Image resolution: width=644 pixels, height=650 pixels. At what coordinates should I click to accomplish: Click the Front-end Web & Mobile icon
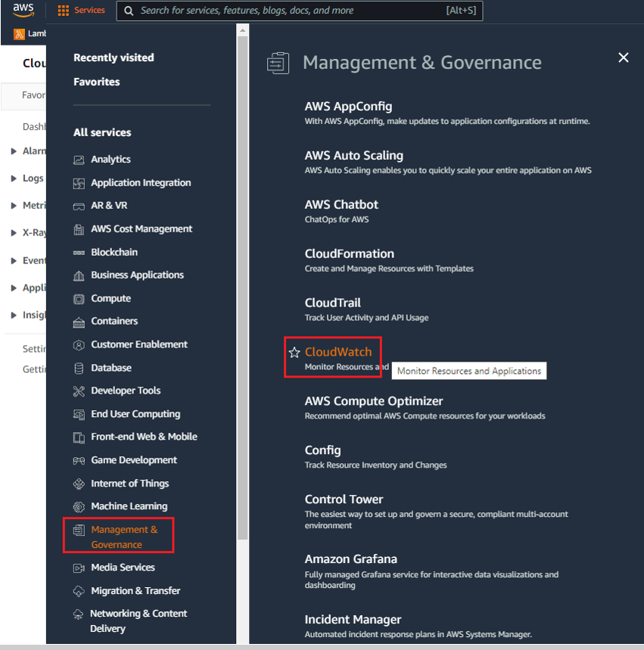[x=79, y=437]
